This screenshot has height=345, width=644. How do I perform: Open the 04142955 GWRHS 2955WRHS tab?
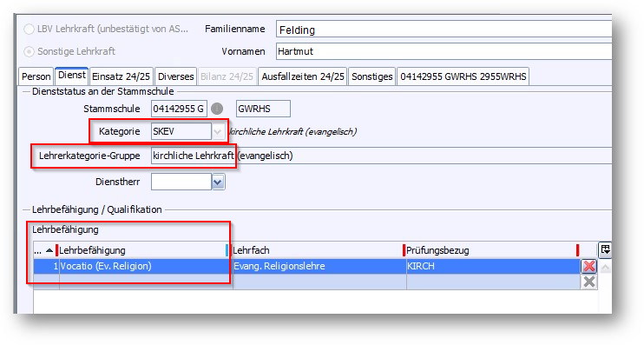pos(463,76)
